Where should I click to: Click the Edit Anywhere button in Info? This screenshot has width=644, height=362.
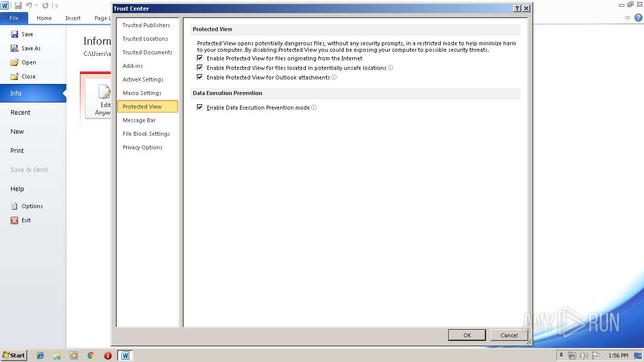[x=99, y=99]
